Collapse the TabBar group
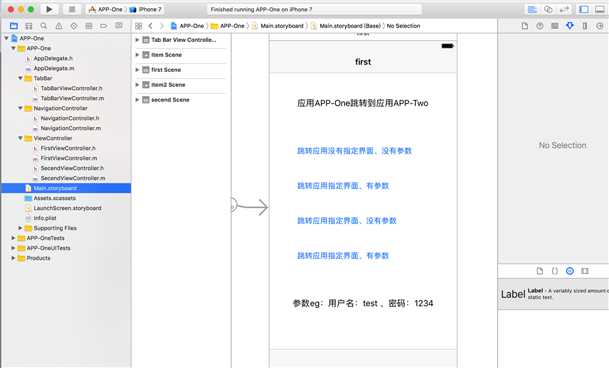Screen dimensions: 609x368 (x=20, y=78)
